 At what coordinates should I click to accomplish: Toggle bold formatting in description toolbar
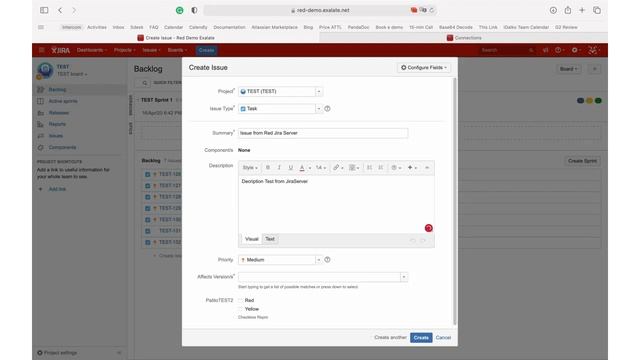(268, 168)
